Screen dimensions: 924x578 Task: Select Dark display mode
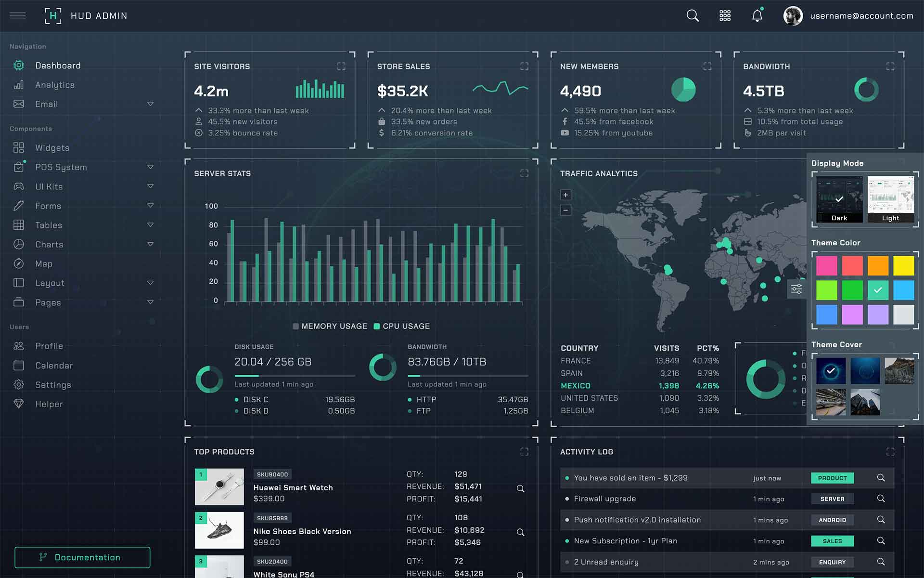click(x=839, y=199)
